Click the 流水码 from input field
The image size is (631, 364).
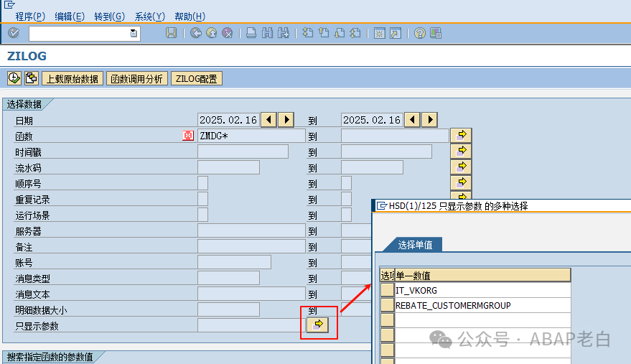coord(228,167)
